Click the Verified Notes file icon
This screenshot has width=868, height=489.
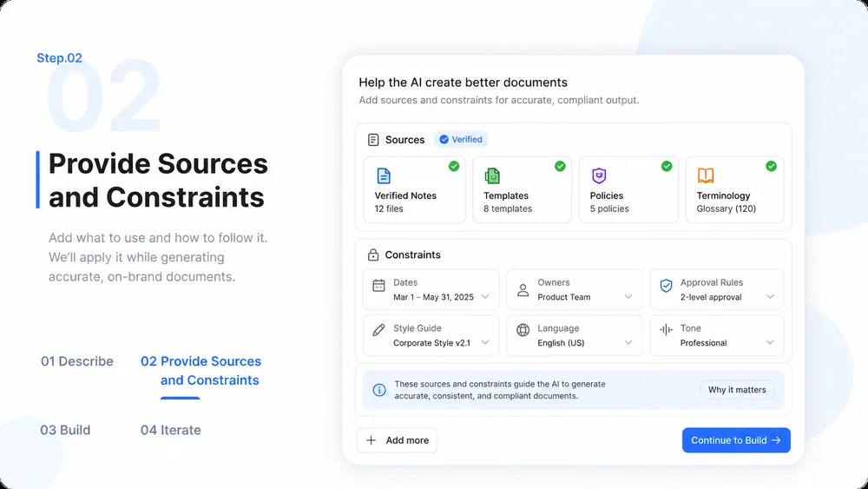pyautogui.click(x=384, y=175)
